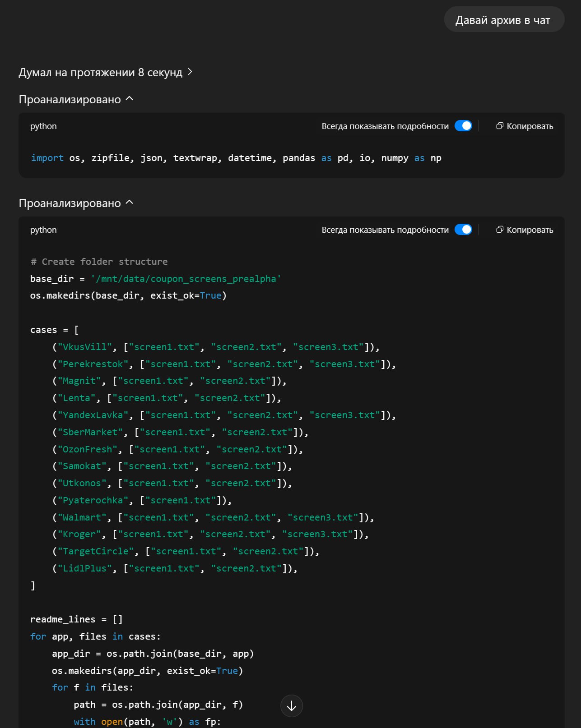The height and width of the screenshot is (728, 581).
Task: Click the 'for f in files:' line
Action: coord(93,687)
